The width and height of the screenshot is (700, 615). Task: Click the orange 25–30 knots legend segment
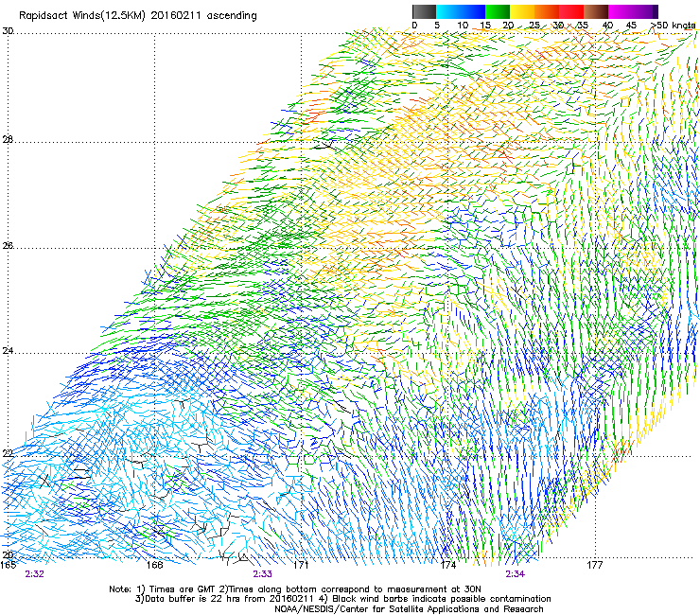pyautogui.click(x=547, y=11)
